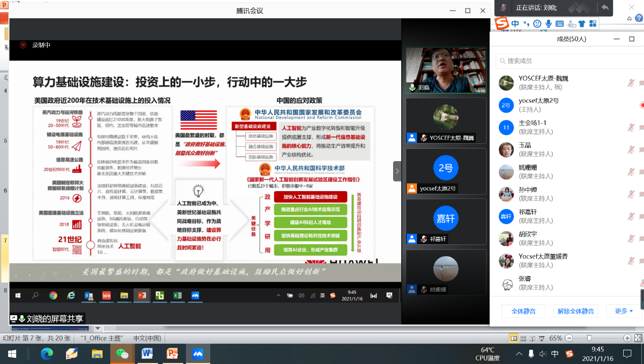
Task: Open language selector 中文(中国)
Action: (147, 338)
